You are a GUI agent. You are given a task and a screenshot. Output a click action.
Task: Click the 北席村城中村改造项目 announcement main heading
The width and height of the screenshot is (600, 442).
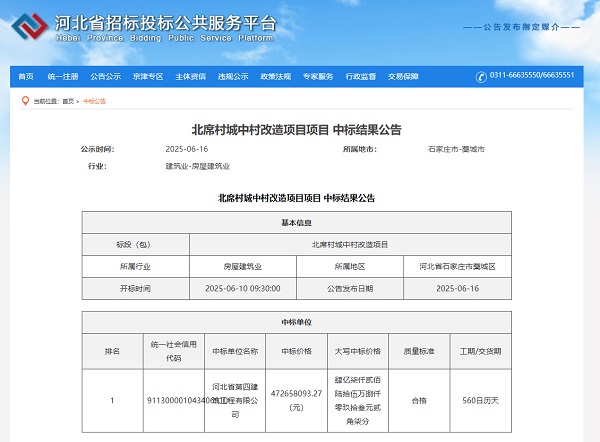296,130
